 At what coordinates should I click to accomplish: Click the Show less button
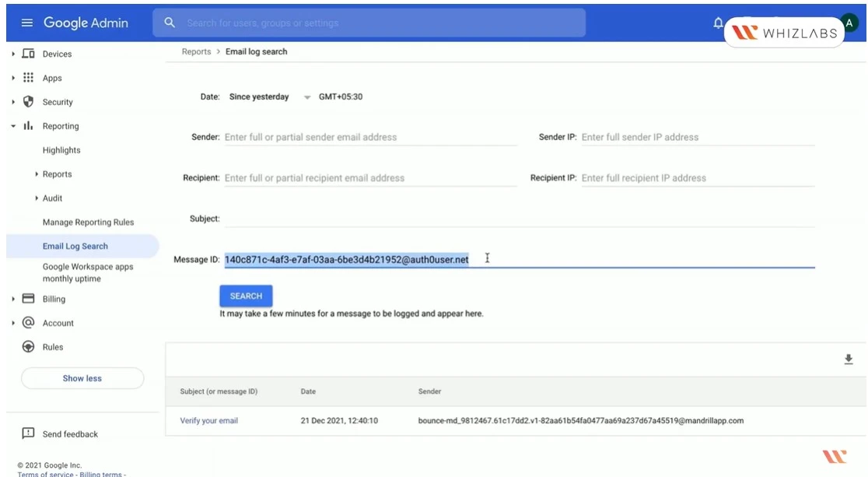[82, 378]
